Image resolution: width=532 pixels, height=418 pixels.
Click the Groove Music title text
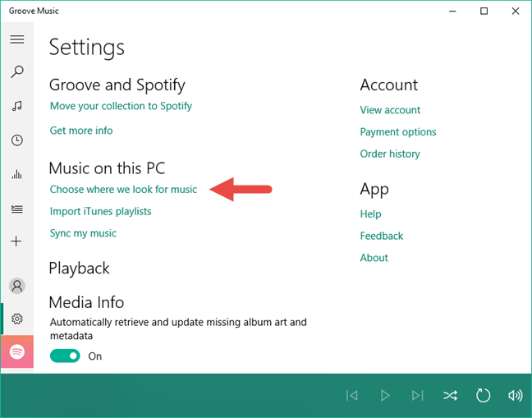(34, 11)
